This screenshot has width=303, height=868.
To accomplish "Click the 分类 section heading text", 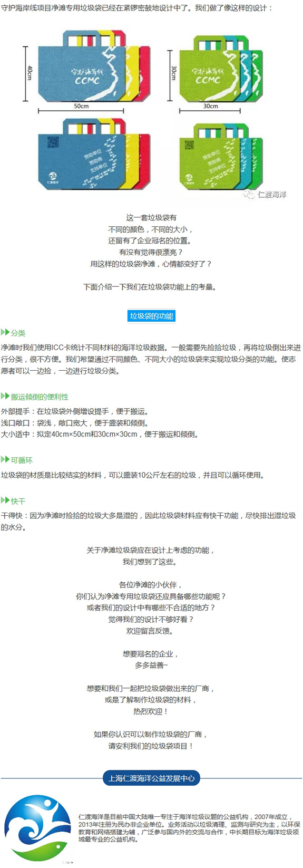I will click(x=18, y=333).
